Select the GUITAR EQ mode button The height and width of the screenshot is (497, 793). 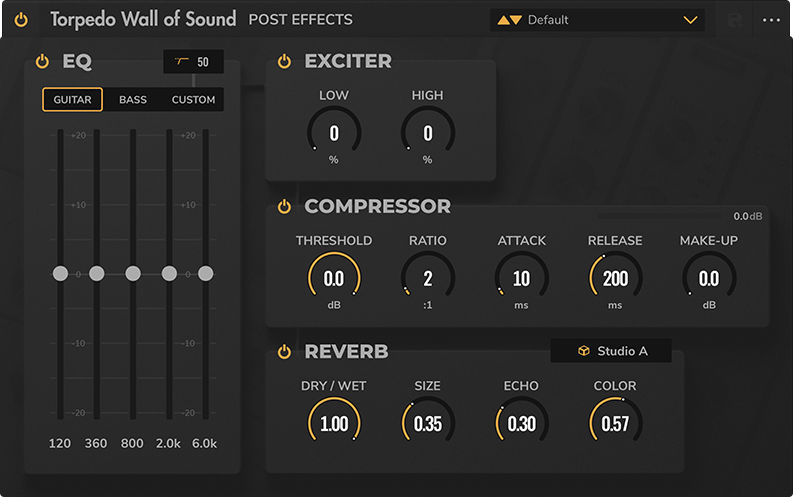point(72,100)
